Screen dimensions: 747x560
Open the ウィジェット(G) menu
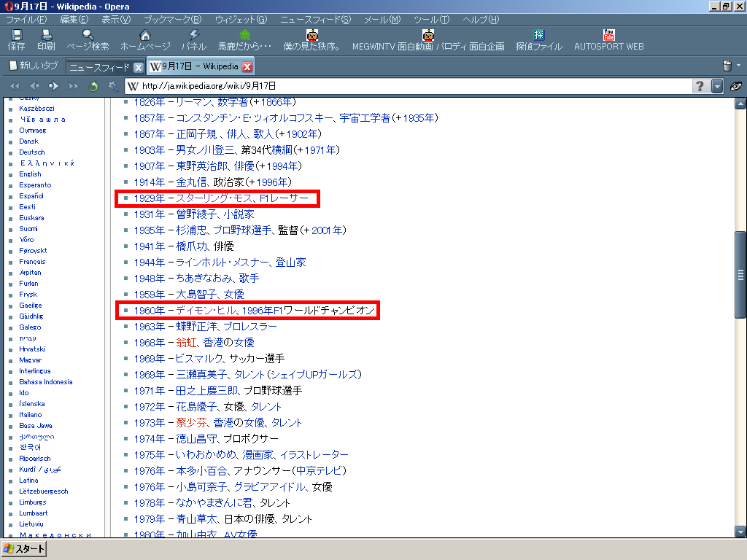241,20
